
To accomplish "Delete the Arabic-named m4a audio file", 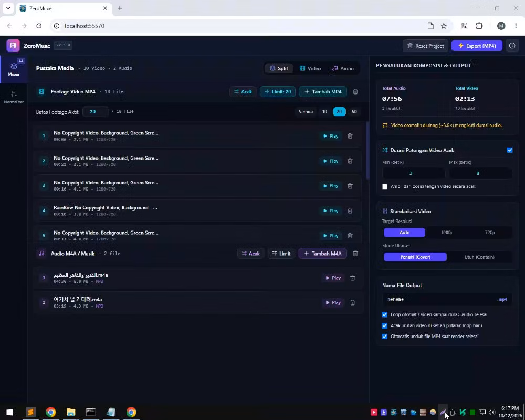I will [x=352, y=278].
